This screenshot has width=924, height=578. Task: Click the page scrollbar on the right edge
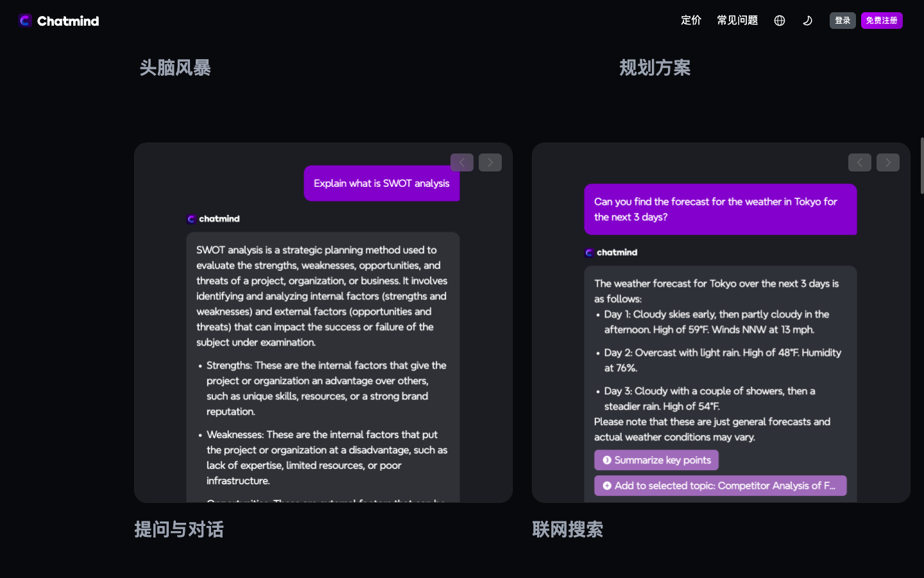922,165
